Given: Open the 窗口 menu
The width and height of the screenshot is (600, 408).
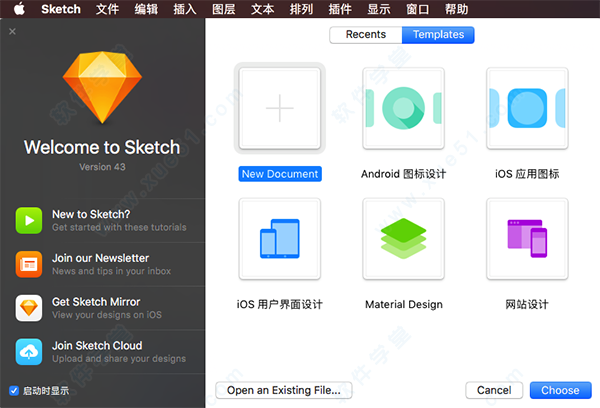Looking at the screenshot, I should pyautogui.click(x=417, y=9).
